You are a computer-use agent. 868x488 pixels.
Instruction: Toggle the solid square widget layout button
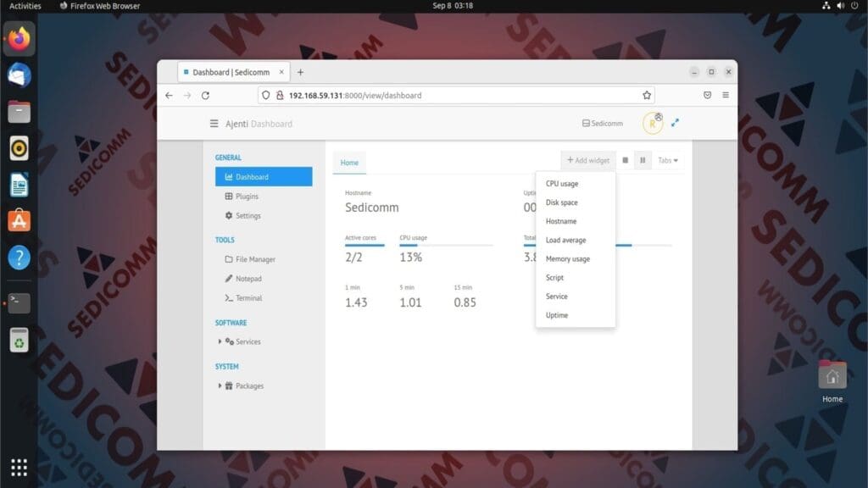tap(625, 160)
